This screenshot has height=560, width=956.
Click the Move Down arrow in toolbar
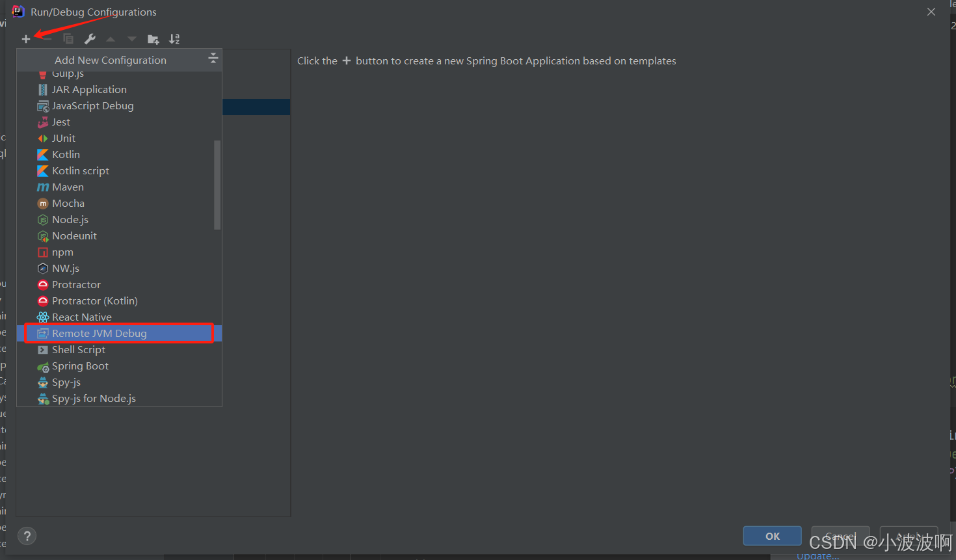[x=132, y=39]
